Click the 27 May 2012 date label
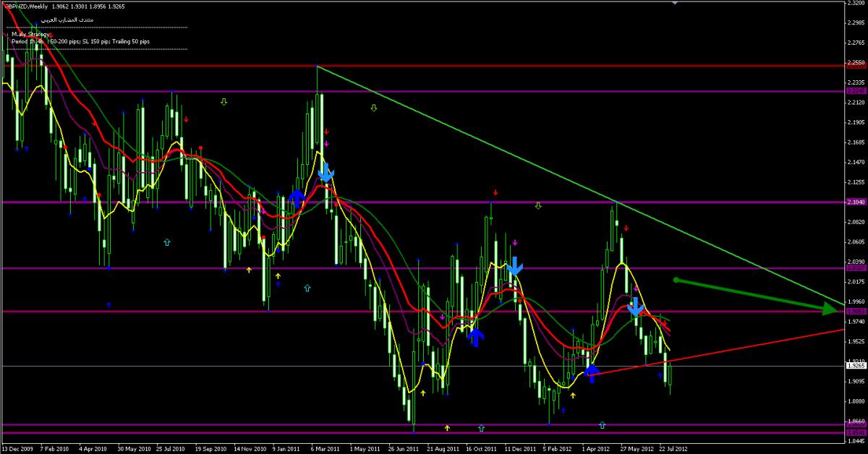 point(638,448)
